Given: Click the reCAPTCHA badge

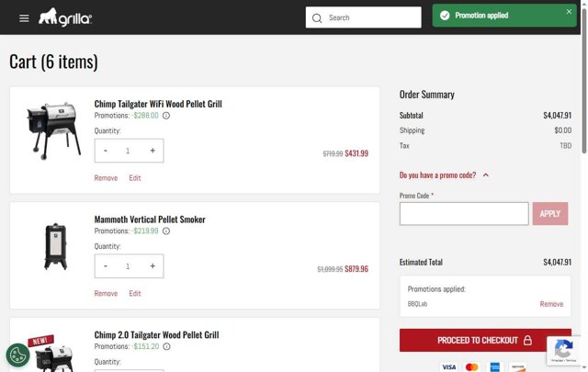Looking at the screenshot, I should [563, 351].
